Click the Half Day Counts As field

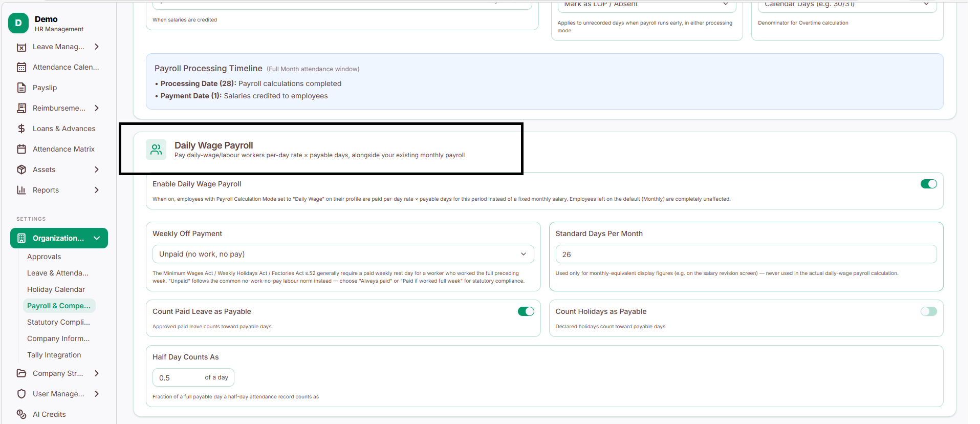pos(193,377)
